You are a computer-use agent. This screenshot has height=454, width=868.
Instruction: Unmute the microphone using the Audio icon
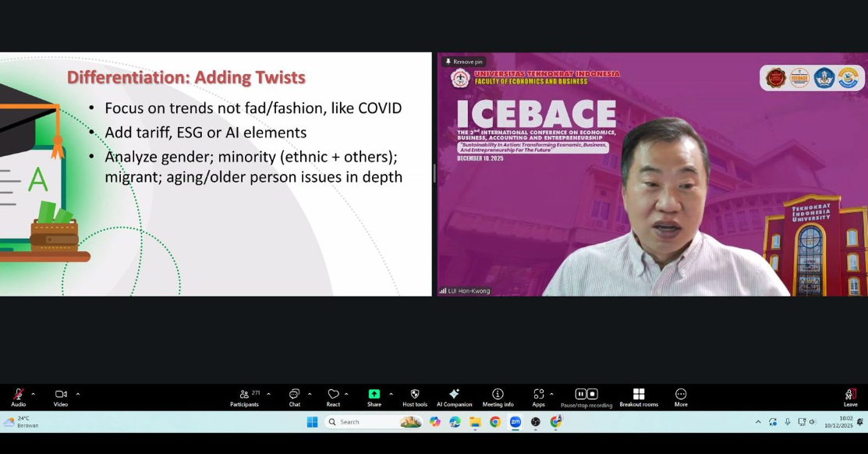point(18,395)
